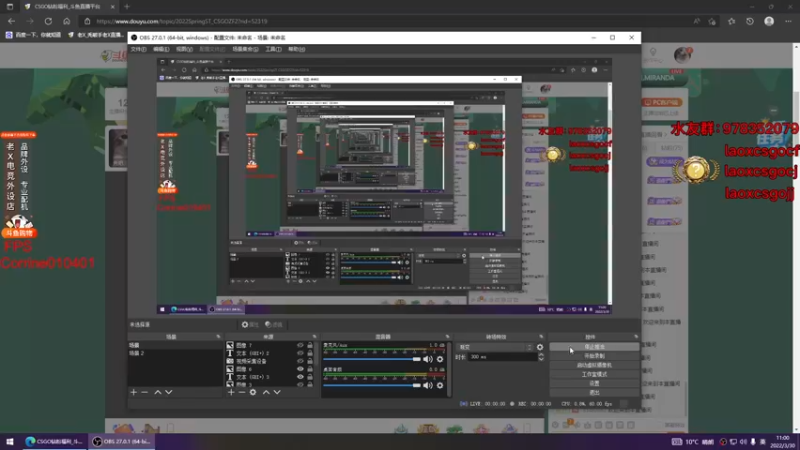Image resolution: width=800 pixels, height=450 pixels.
Task: Pop out the 场景 dock panel
Action: [218, 337]
